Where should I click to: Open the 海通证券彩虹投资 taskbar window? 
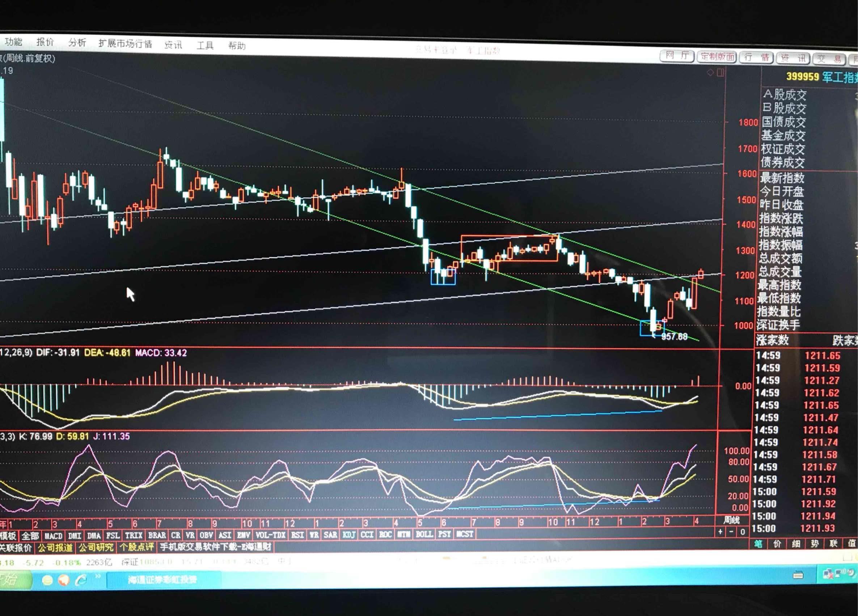pos(164,580)
